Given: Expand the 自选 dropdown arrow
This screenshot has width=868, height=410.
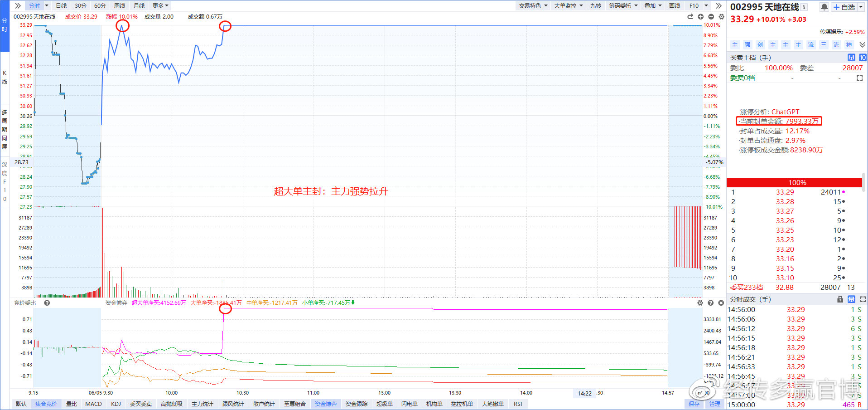Looking at the screenshot, I should 861,7.
